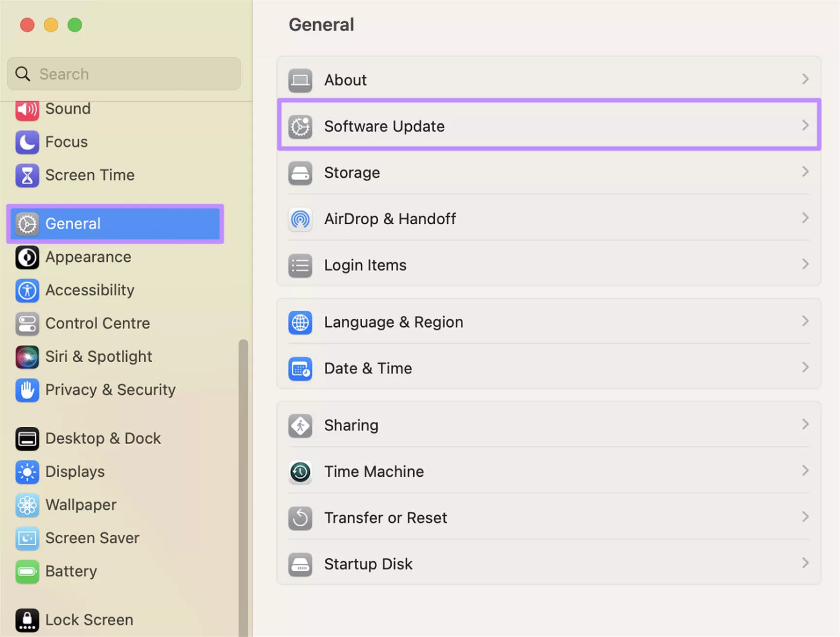The height and width of the screenshot is (637, 840).
Task: Expand the Transfer or Reset chevron
Action: coord(805,517)
